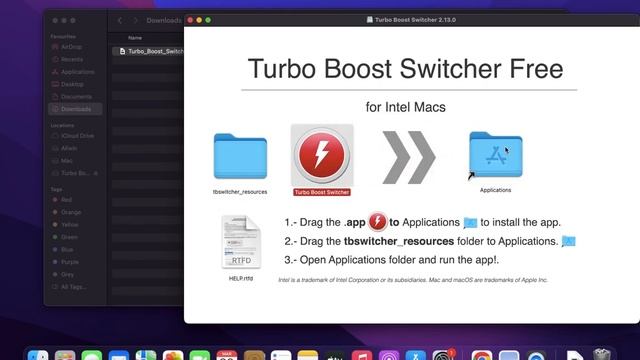Open Trash in the Dock
Screen dimensions: 640x360
click(601, 355)
